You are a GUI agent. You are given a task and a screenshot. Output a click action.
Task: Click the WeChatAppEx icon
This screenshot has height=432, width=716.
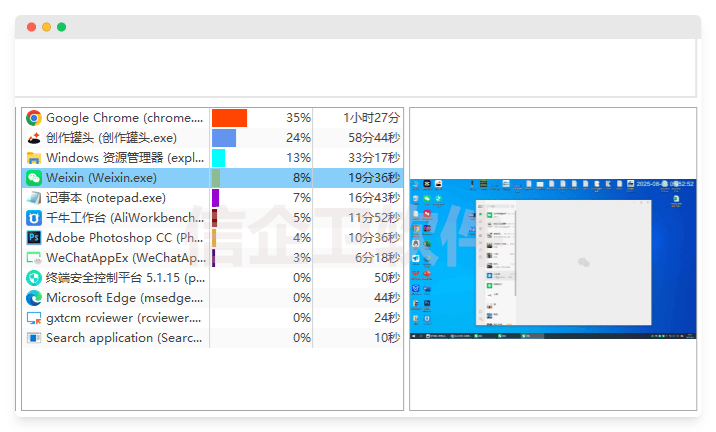pyautogui.click(x=34, y=258)
